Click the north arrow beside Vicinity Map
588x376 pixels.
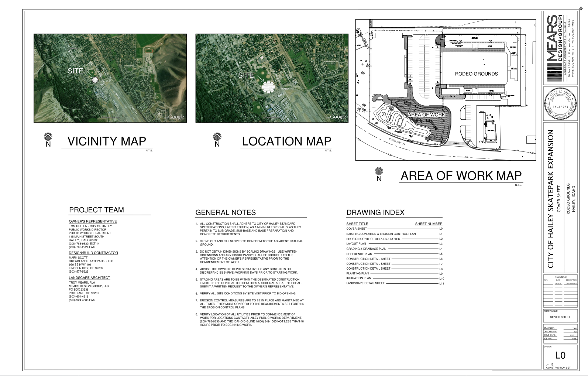point(48,140)
